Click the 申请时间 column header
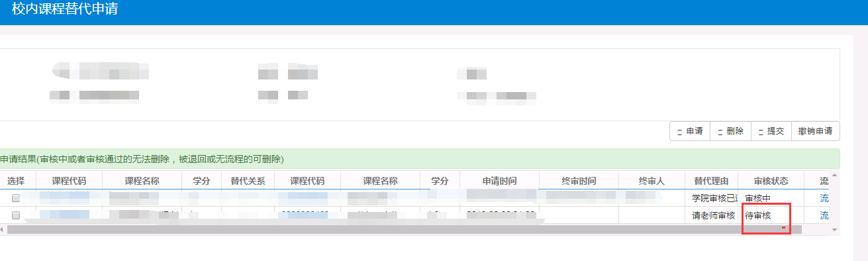This screenshot has height=261, width=868. pos(500,181)
